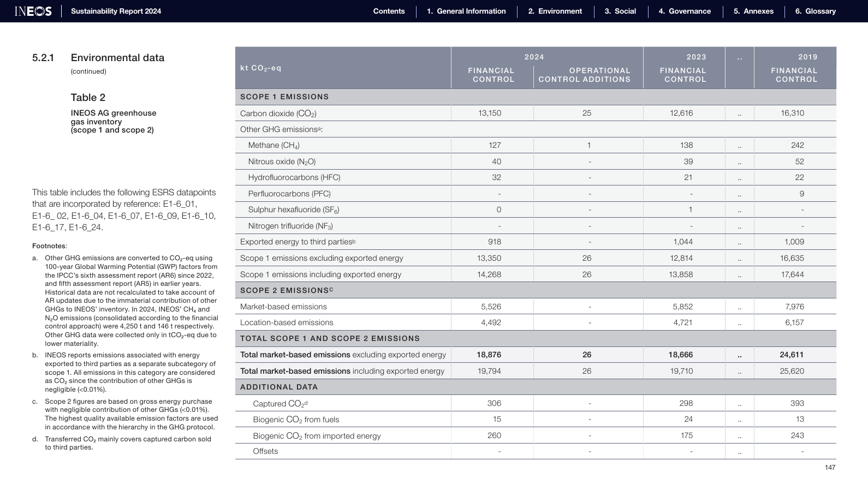Click the Offsets row label
This screenshot has height=491, width=868.
click(x=265, y=451)
